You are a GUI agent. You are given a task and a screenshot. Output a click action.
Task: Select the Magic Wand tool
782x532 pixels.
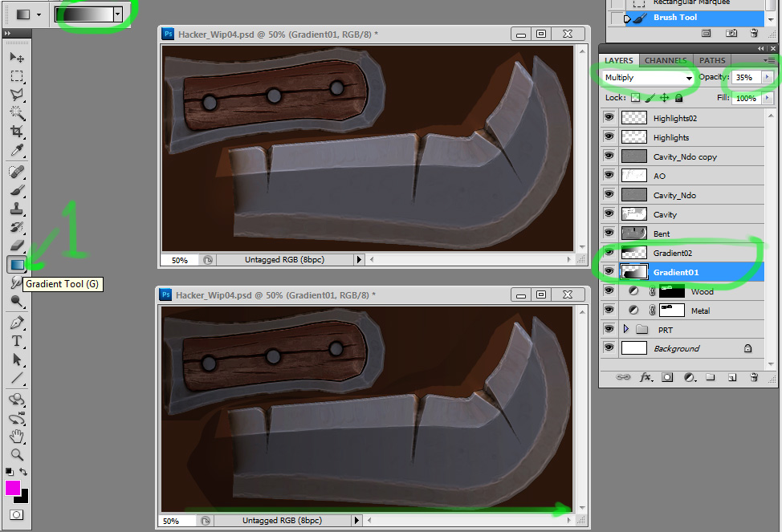pyautogui.click(x=17, y=112)
